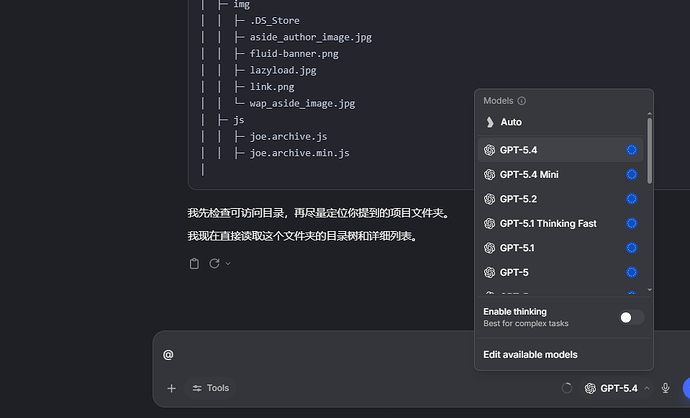Click the Models header label

click(498, 101)
